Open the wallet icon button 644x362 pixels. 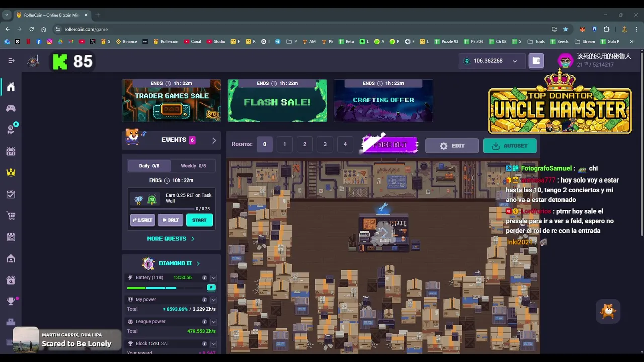click(536, 61)
